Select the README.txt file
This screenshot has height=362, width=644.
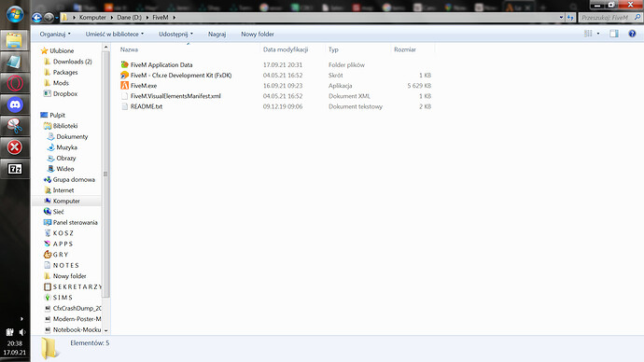147,106
